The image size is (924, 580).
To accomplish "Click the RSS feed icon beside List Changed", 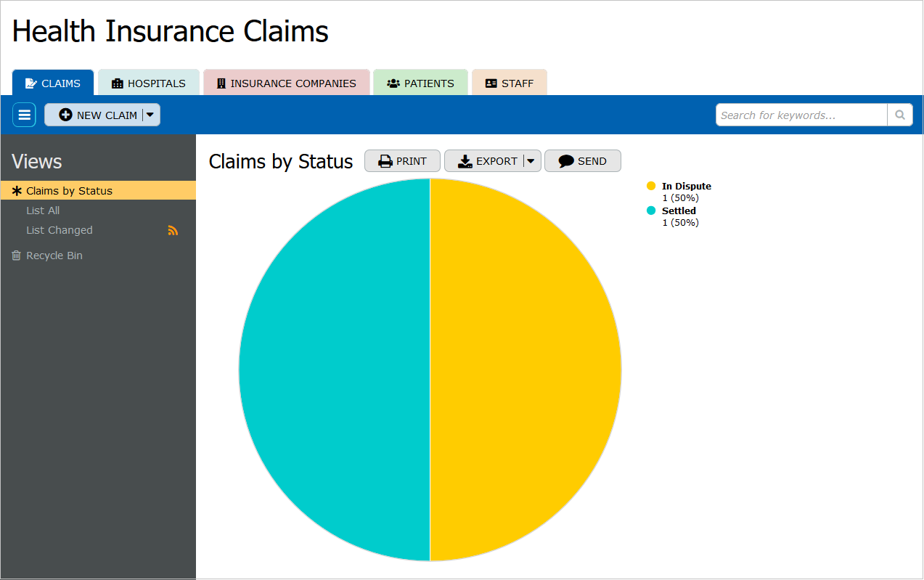I will [x=173, y=230].
